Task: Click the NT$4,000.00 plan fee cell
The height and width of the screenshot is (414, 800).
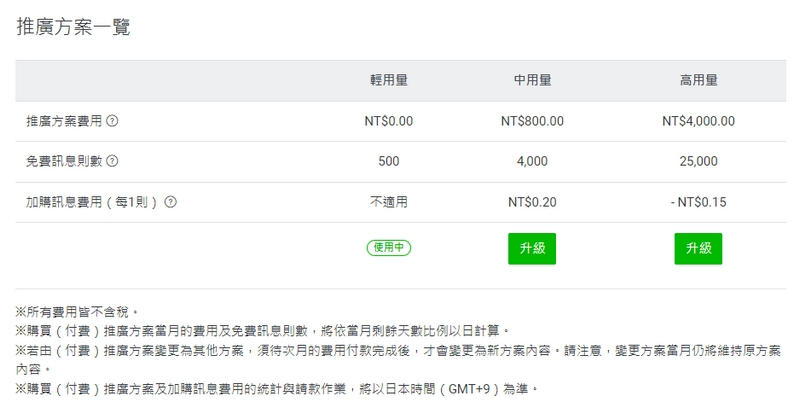Action: click(698, 121)
